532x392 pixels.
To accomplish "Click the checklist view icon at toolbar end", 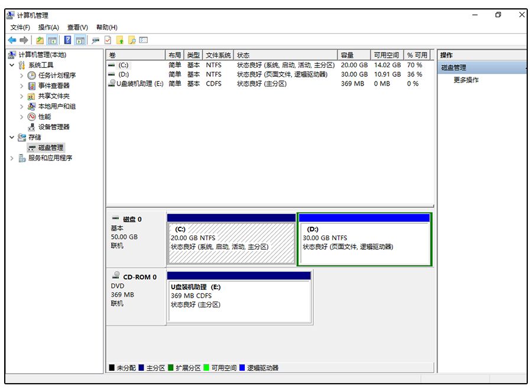I will coord(144,40).
